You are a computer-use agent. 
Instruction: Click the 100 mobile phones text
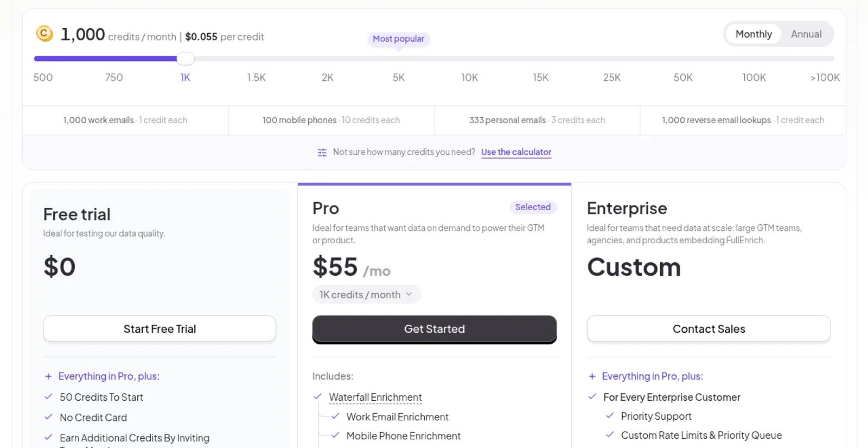[x=299, y=120]
